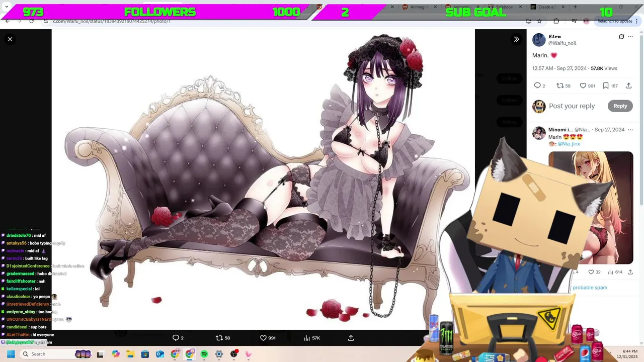Screen dimensions: 644x362
Task: Click Relaunch to update
Action: click(615, 21)
